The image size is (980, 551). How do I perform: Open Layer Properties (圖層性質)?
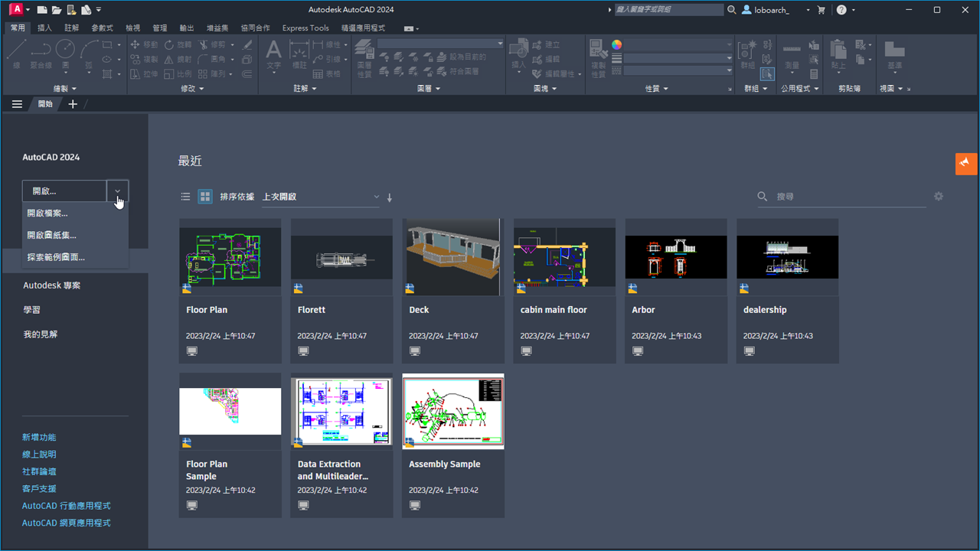tap(364, 59)
